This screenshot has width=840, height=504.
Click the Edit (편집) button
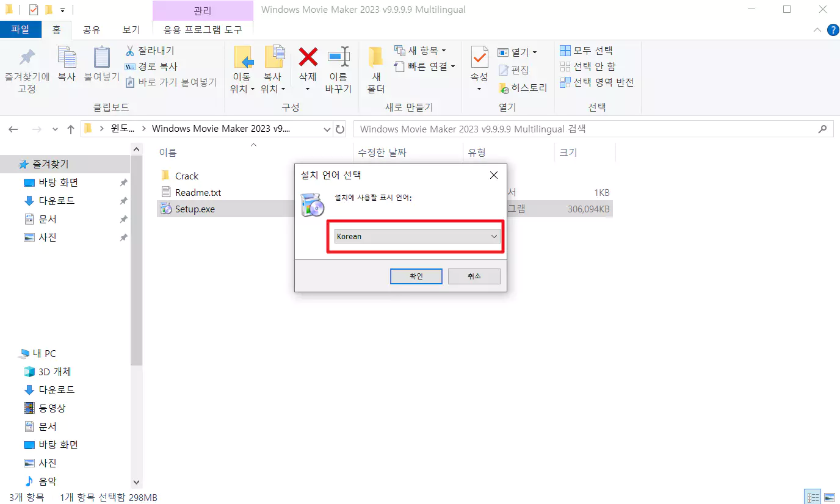[x=513, y=70]
